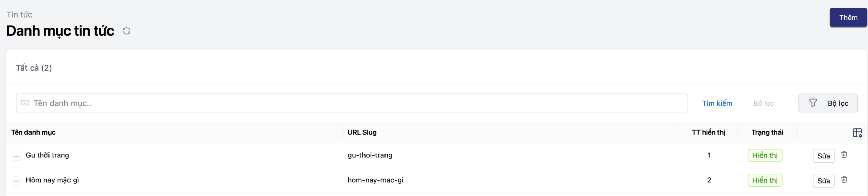The image size is (868, 196).
Task: Open the table column settings icon
Action: (857, 133)
